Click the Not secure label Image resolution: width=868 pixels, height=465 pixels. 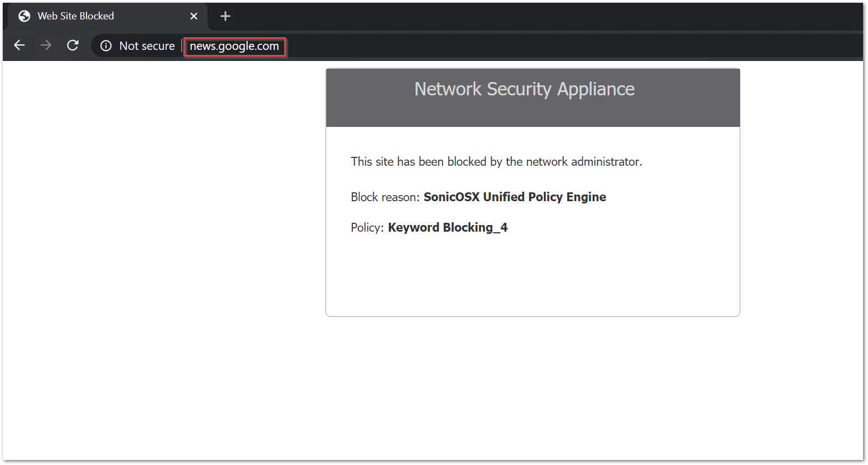point(147,46)
